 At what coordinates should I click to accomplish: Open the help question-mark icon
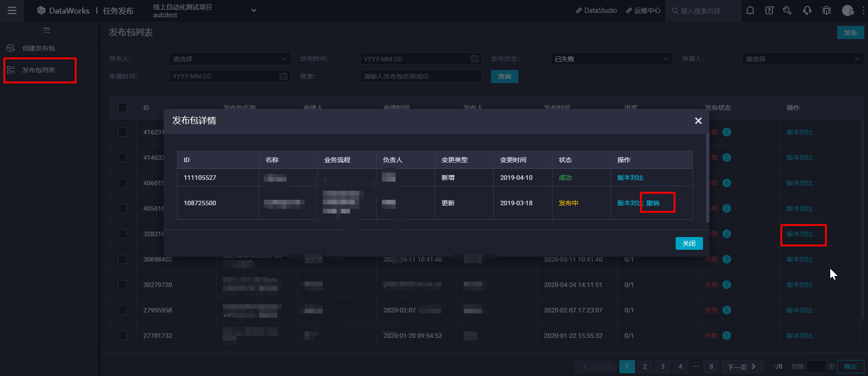pyautogui.click(x=769, y=10)
